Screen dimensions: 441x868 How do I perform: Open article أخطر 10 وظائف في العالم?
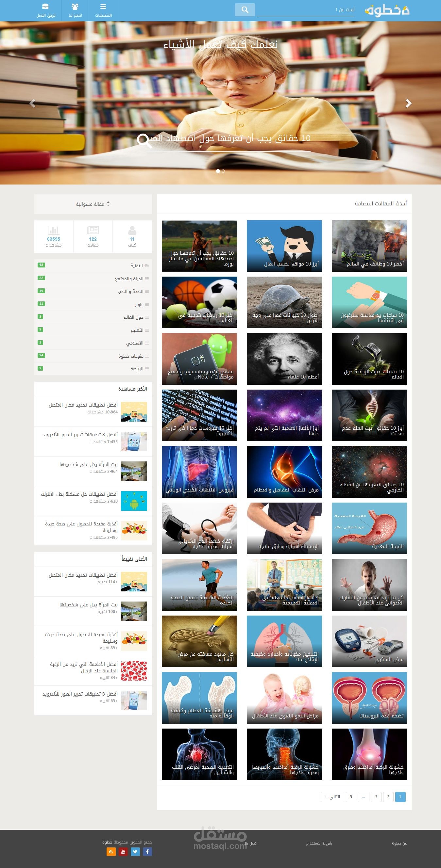coord(369,246)
